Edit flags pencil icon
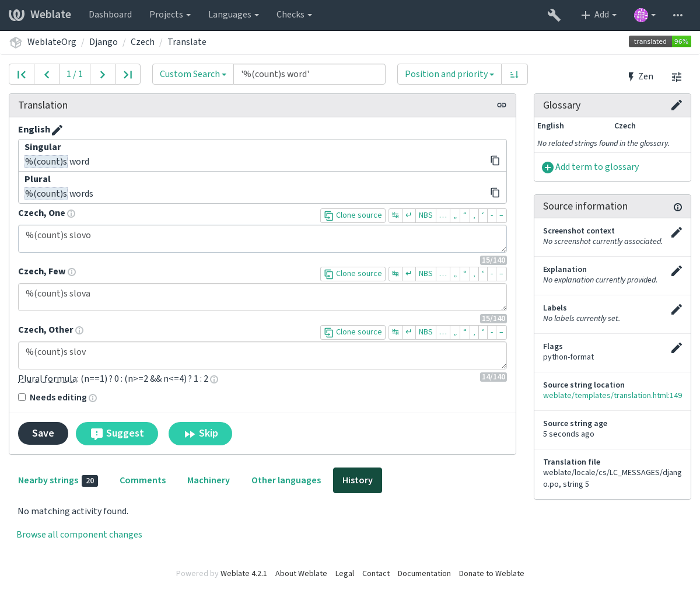 coord(677,348)
